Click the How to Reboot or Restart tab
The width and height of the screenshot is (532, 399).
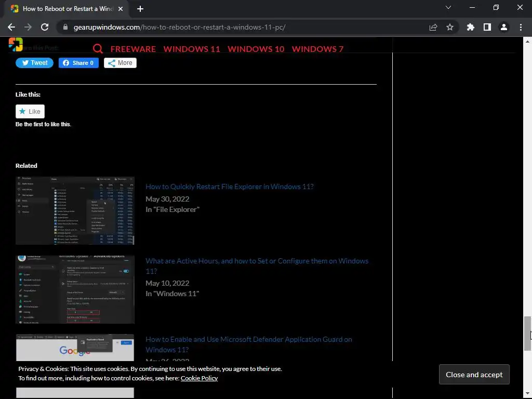pos(67,9)
